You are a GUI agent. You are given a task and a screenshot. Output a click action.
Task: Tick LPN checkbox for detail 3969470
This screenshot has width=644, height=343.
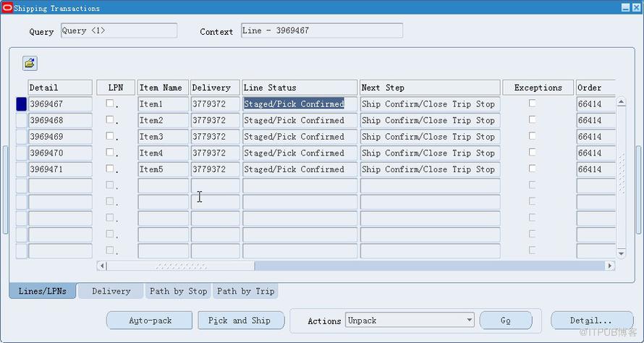[x=110, y=153]
